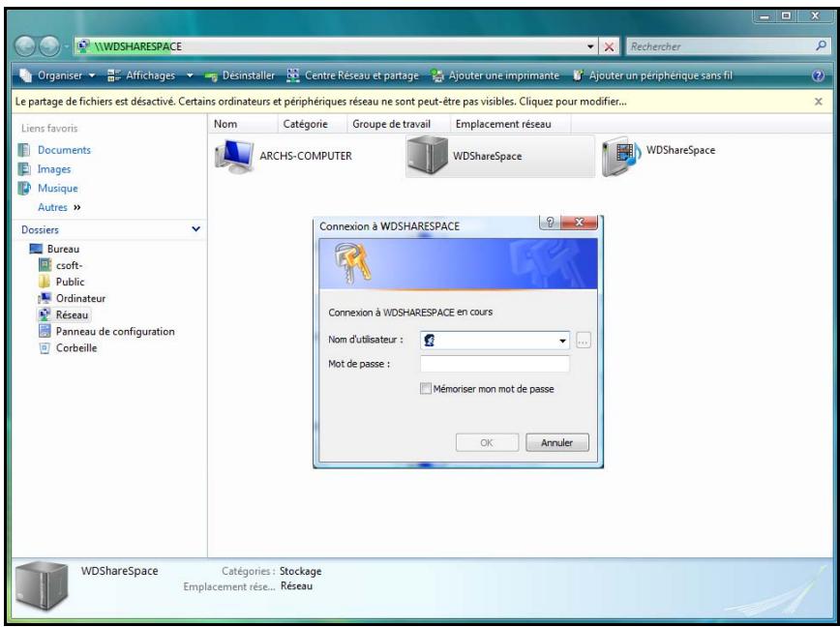Click the large WDShareSpace details pane icon
The image size is (840, 627).
click(x=42, y=587)
